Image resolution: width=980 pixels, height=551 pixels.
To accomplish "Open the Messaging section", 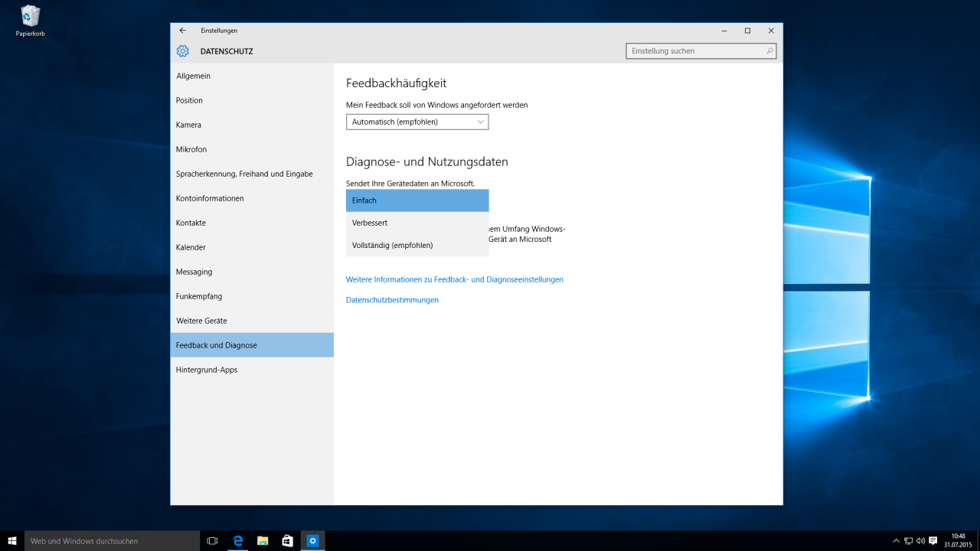I will tap(252, 272).
